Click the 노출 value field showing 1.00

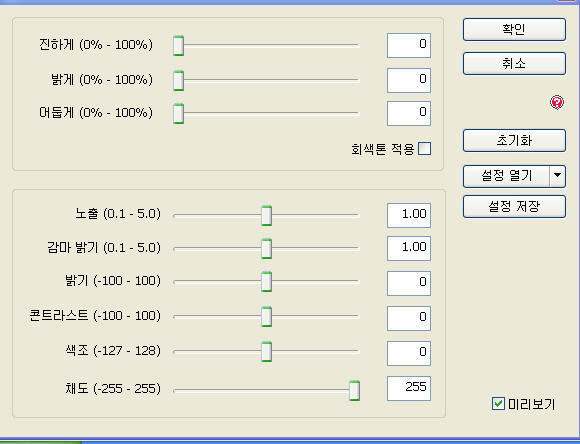[409, 215]
